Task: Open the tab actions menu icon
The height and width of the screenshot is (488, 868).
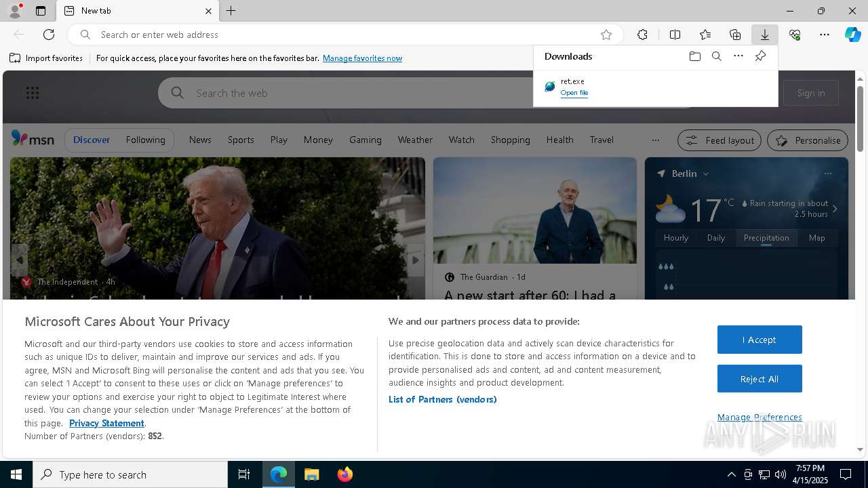Action: pyautogui.click(x=41, y=11)
